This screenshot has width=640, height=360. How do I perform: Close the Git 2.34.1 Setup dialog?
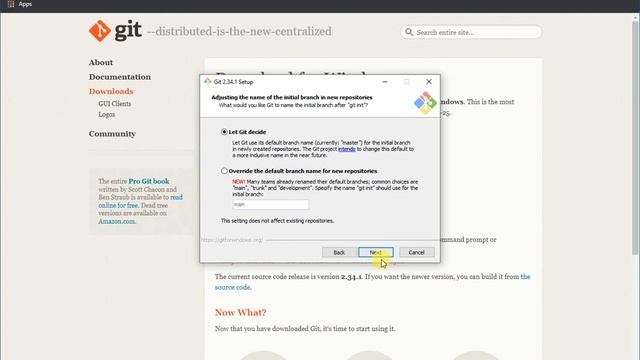pyautogui.click(x=429, y=82)
